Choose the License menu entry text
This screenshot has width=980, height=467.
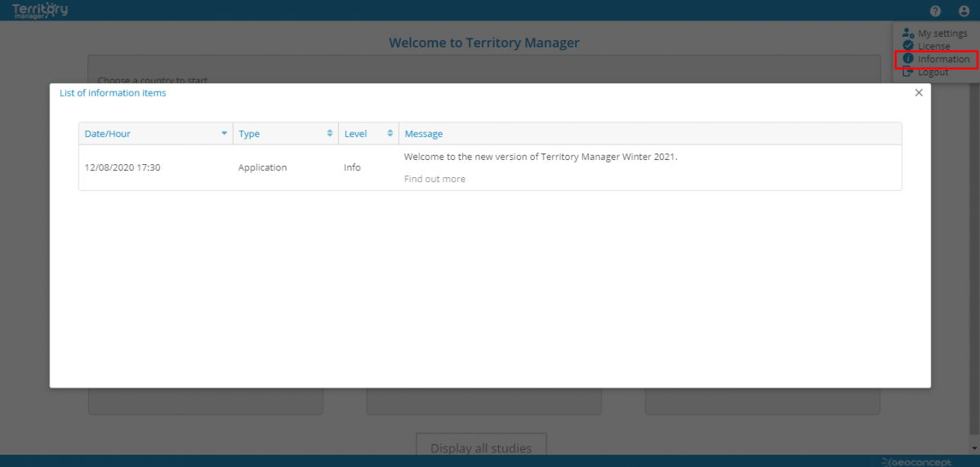click(934, 47)
